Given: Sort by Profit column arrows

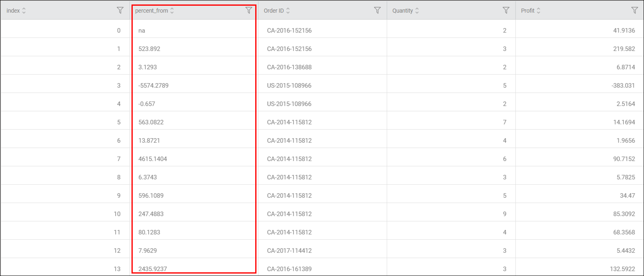Looking at the screenshot, I should pyautogui.click(x=538, y=10).
